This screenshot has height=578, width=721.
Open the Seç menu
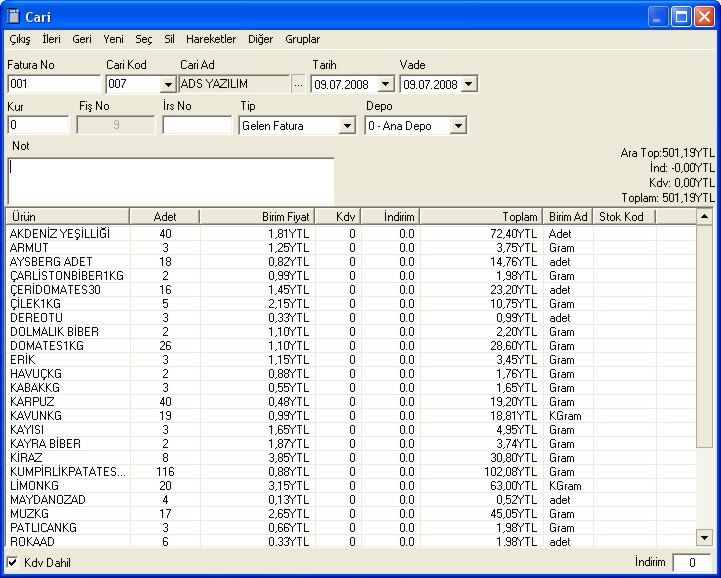143,40
